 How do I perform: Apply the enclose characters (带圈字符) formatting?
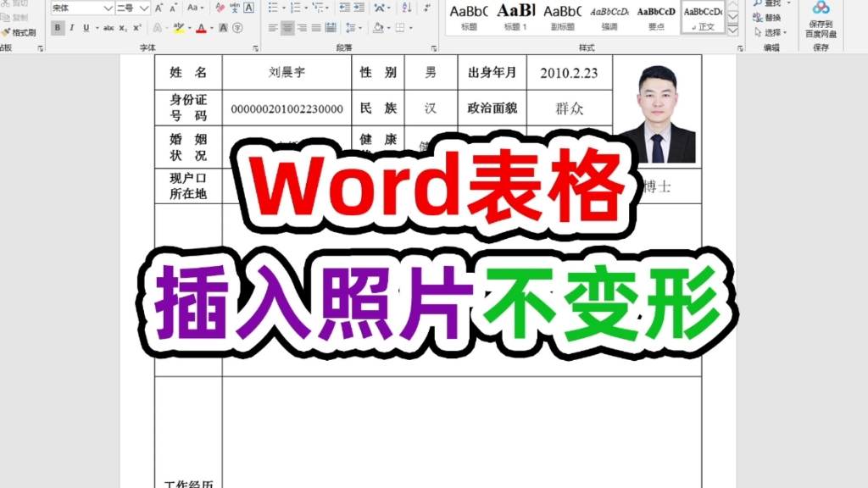[x=236, y=28]
